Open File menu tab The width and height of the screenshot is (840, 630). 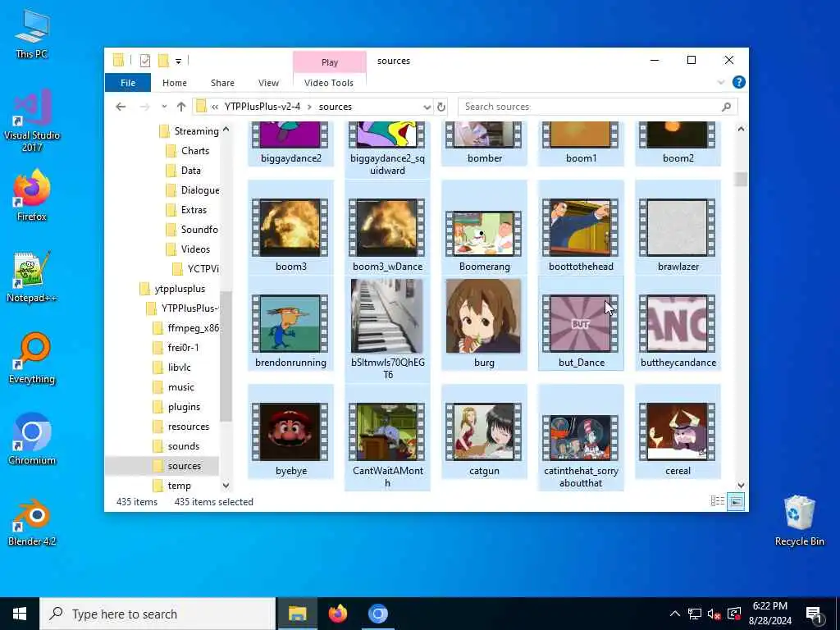point(128,83)
